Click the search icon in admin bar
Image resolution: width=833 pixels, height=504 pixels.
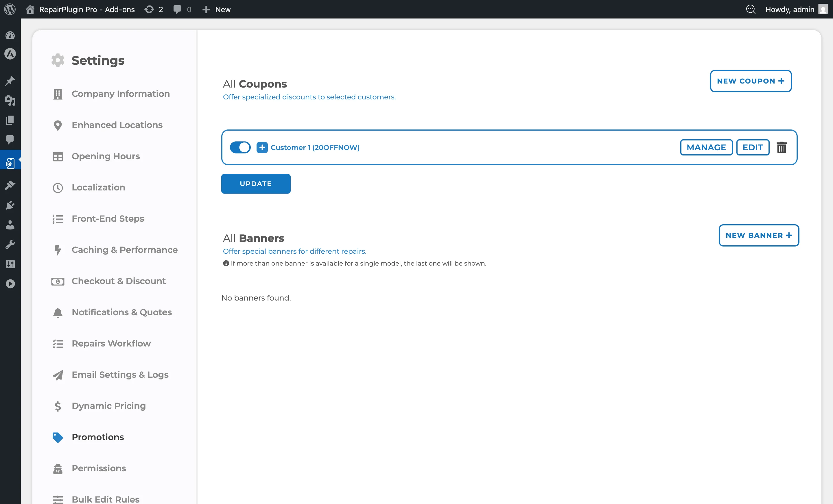coord(751,9)
